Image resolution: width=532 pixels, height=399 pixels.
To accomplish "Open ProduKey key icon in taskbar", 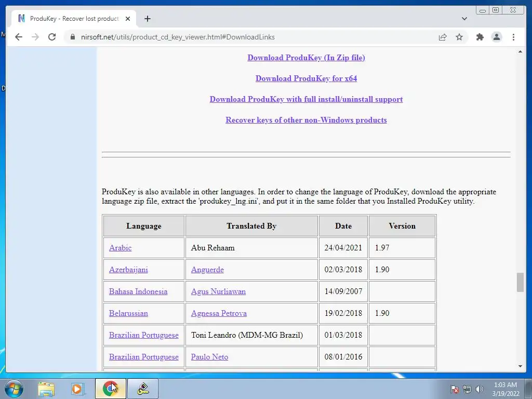I will [x=143, y=389].
